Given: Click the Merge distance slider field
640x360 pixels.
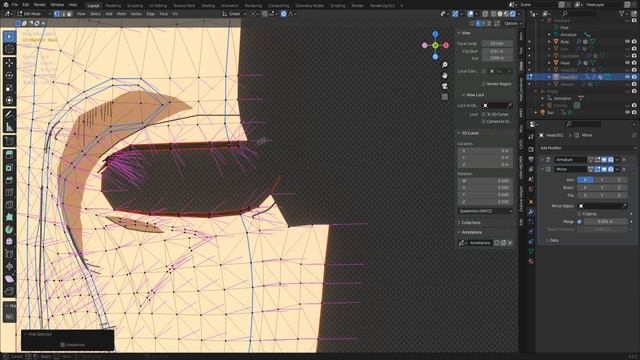Looking at the screenshot, I should 605,221.
